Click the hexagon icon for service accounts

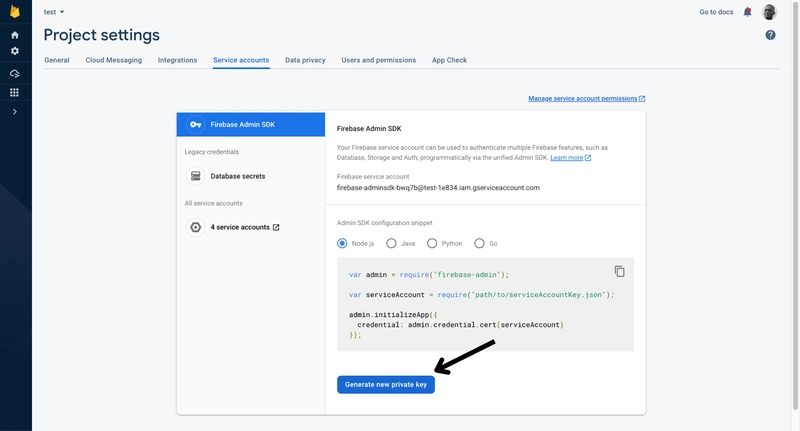click(195, 227)
